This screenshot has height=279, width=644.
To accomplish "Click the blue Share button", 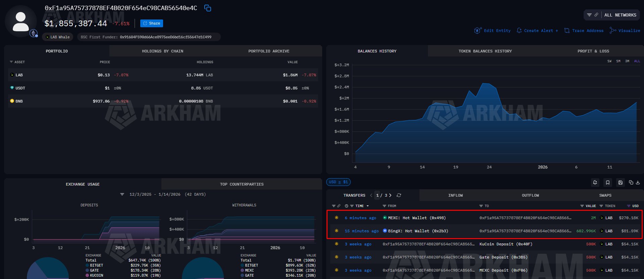I will 152,23.
